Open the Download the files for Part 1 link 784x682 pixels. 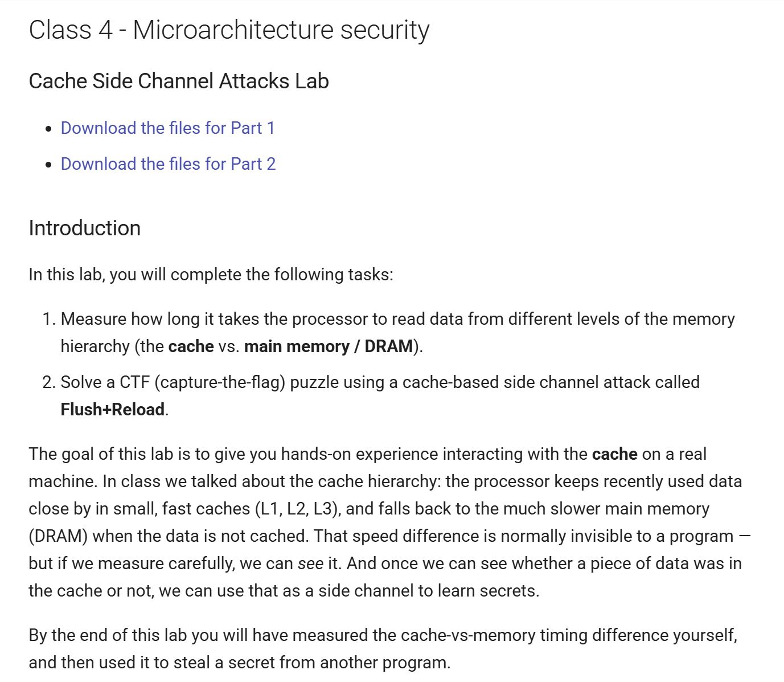point(168,128)
